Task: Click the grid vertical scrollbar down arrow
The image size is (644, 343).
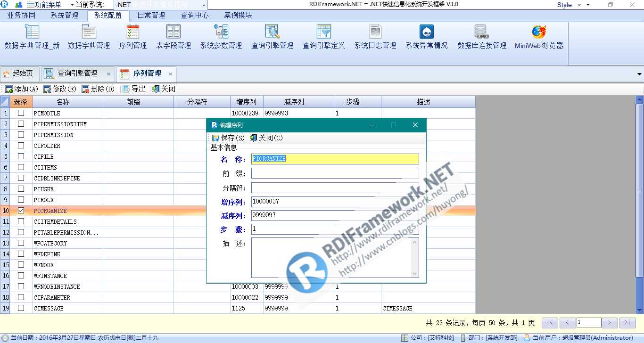Action: point(640,310)
